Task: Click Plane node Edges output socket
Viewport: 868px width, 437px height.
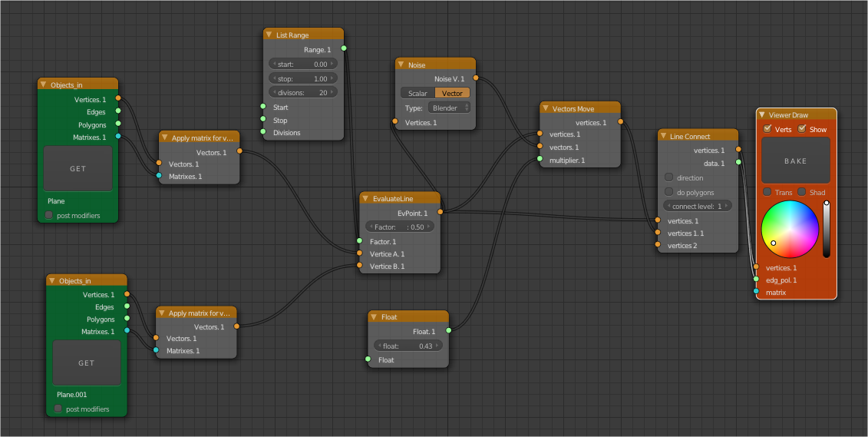Action: (x=118, y=111)
